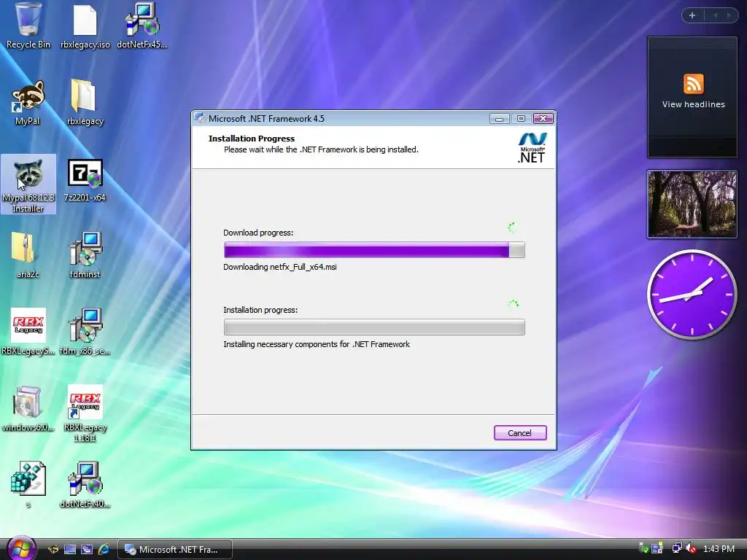The height and width of the screenshot is (560, 747).
Task: Click Show Desktop in Quick Launch
Action: [x=70, y=550]
